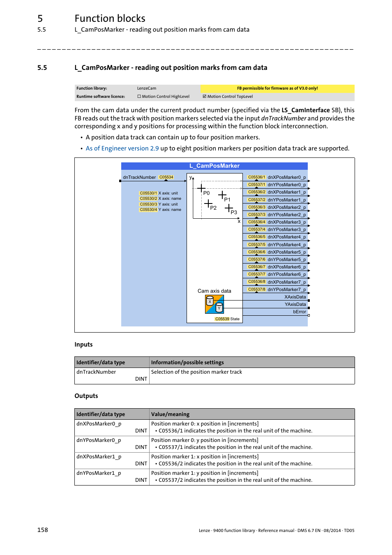Open the 'As of Engineer version 2.9' link
392x555 pixels.
[122, 148]
